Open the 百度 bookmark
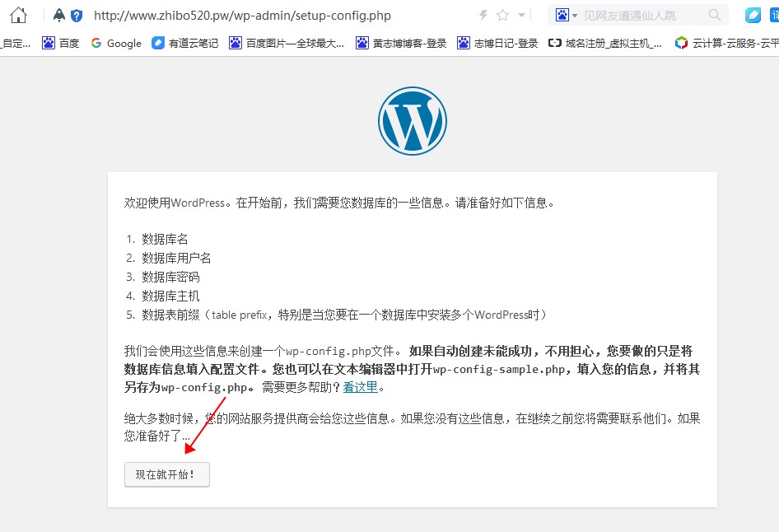 click(61, 43)
